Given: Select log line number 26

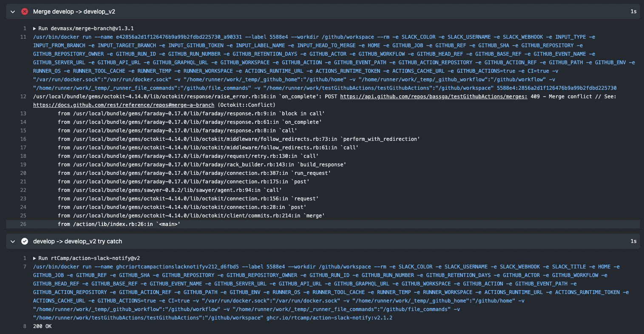Looking at the screenshot, I should pyautogui.click(x=23, y=224).
